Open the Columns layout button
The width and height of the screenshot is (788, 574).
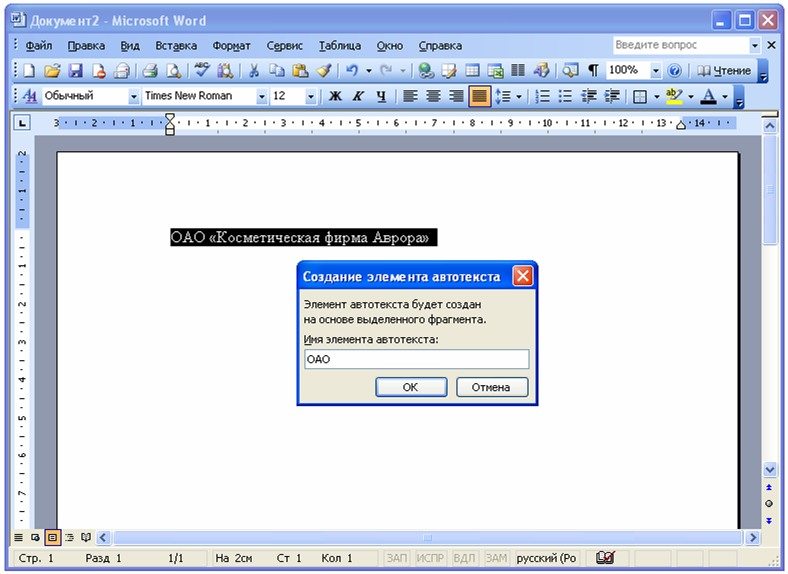518,70
